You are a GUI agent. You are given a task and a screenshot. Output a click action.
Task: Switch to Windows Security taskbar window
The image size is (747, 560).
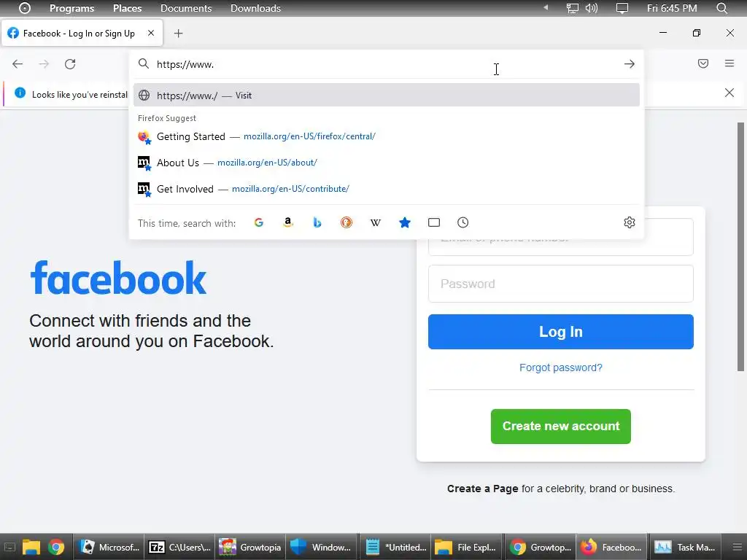[322, 547]
